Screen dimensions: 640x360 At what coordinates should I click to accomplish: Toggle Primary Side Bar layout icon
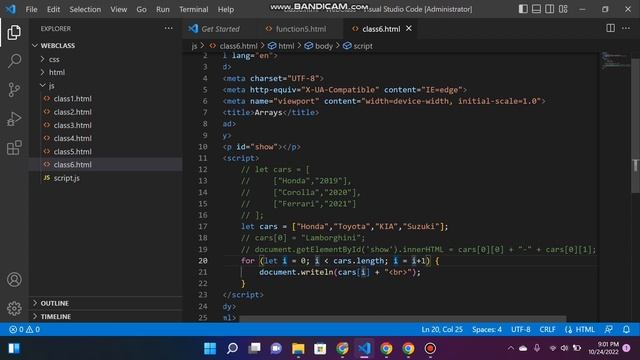pos(523,9)
